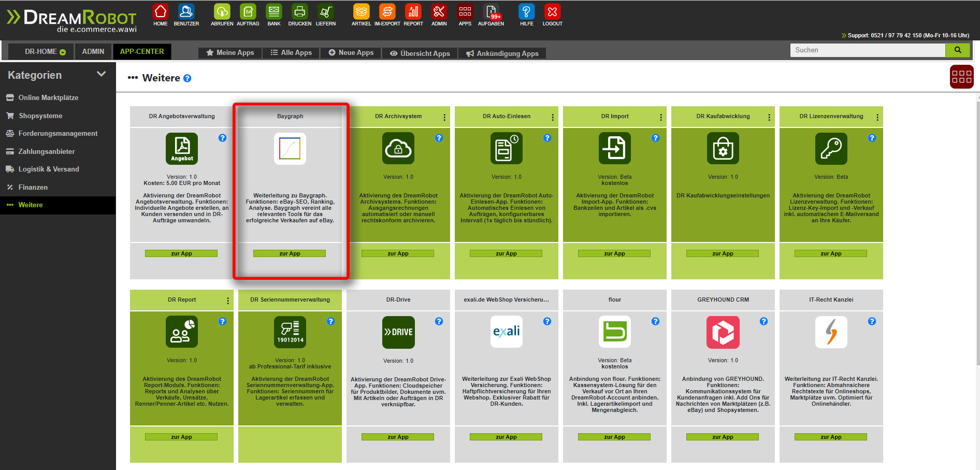Image resolution: width=980 pixels, height=470 pixels.
Task: Click the Baygraph graph app icon
Action: click(290, 149)
